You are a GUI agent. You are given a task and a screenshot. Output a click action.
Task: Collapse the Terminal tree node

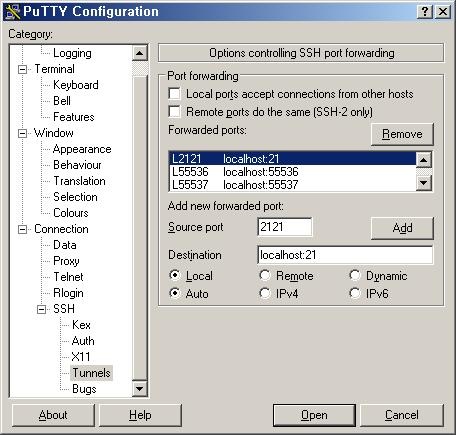pos(22,69)
